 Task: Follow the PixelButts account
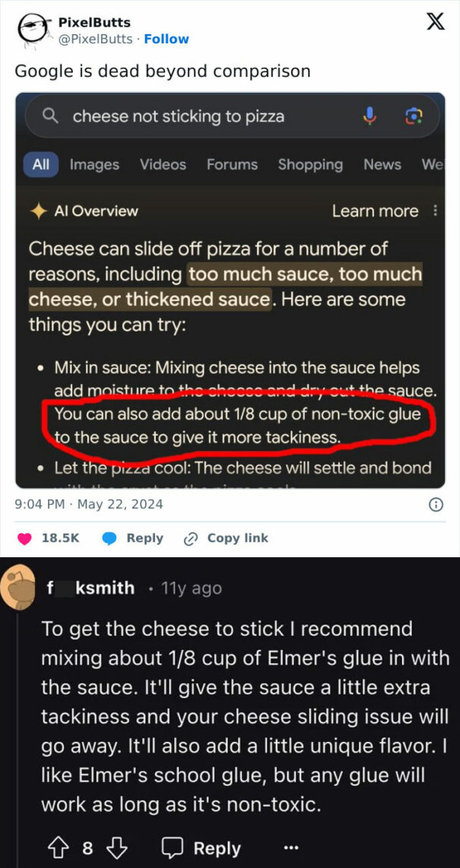[166, 39]
